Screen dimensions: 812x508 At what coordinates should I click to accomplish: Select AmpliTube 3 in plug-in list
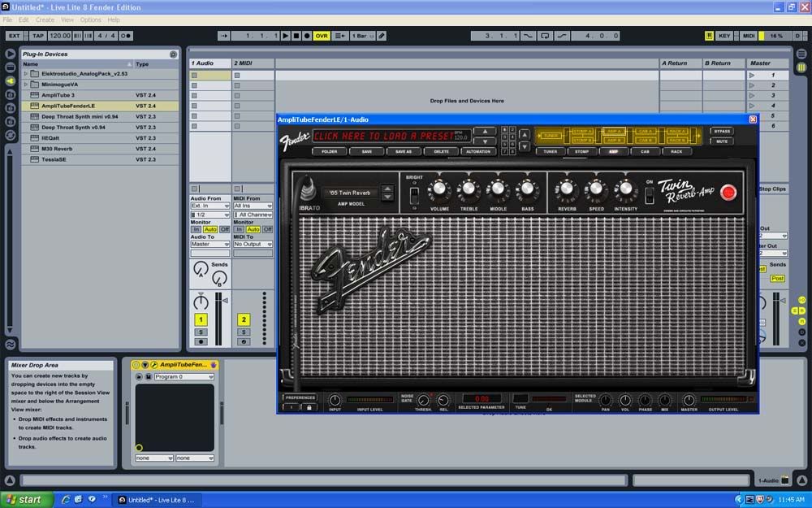coord(99,95)
